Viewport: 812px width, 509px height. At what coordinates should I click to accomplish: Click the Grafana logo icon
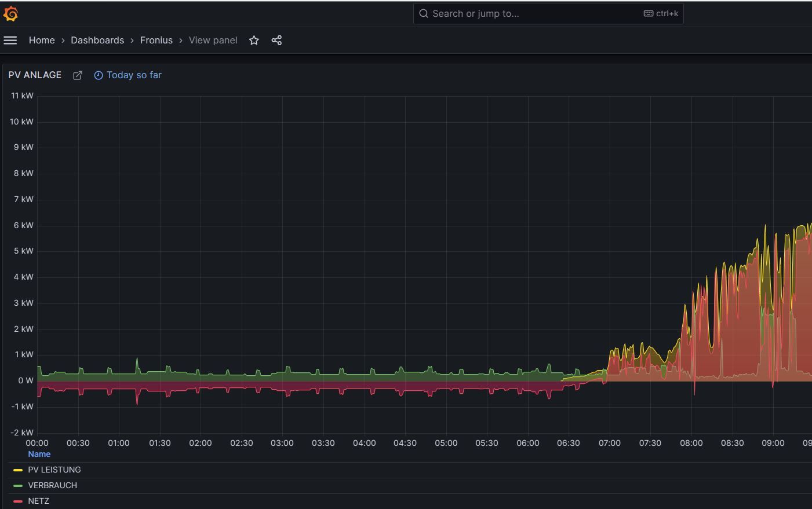pos(10,14)
